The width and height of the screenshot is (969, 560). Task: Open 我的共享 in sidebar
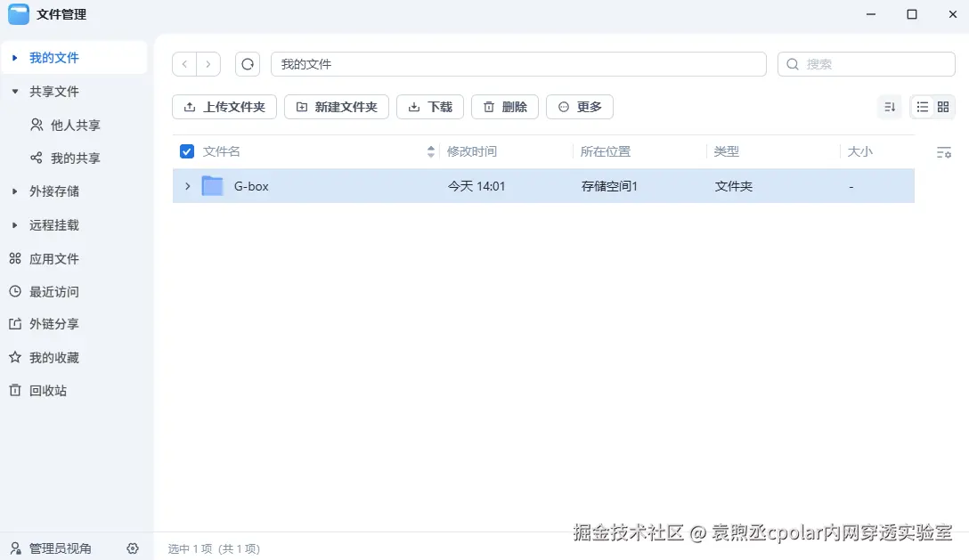(76, 158)
